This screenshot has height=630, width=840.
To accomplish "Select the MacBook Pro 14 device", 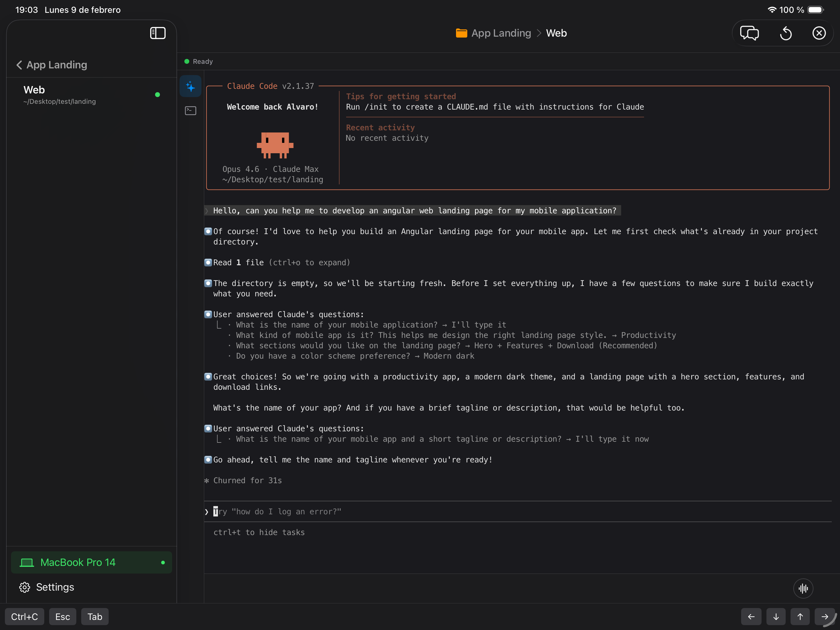I will pyautogui.click(x=91, y=563).
